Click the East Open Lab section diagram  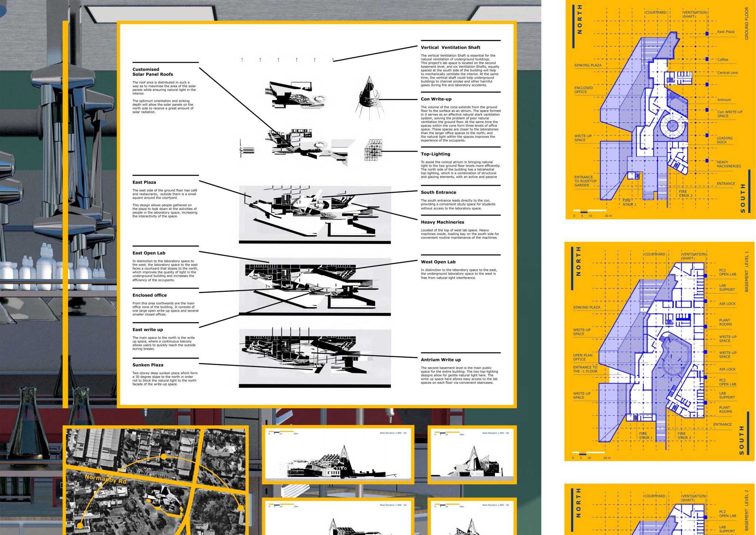point(315,286)
